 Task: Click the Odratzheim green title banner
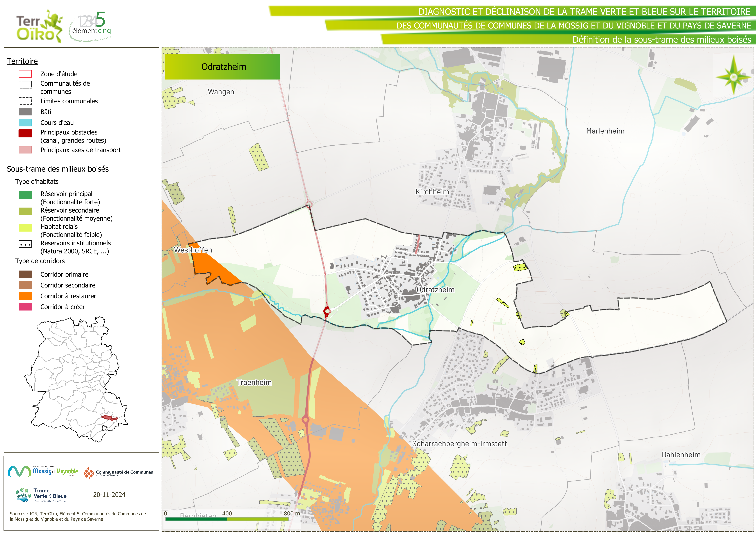click(x=223, y=67)
